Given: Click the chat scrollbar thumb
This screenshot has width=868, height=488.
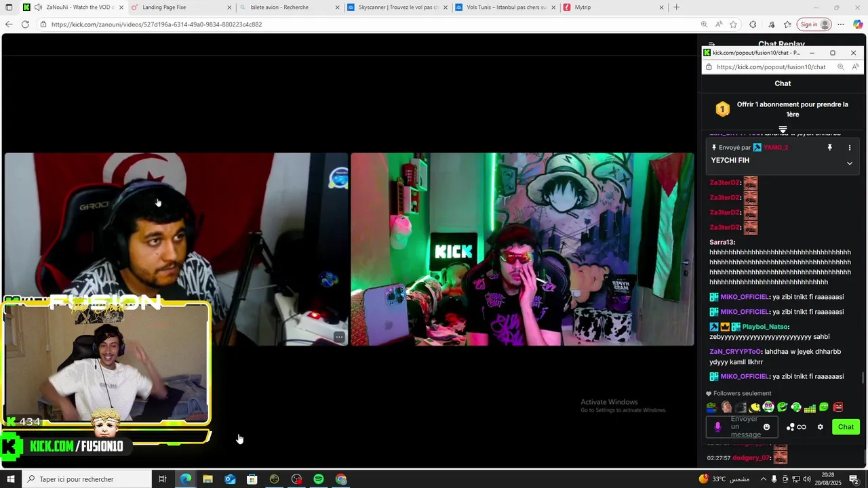Looking at the screenshot, I should [x=863, y=378].
